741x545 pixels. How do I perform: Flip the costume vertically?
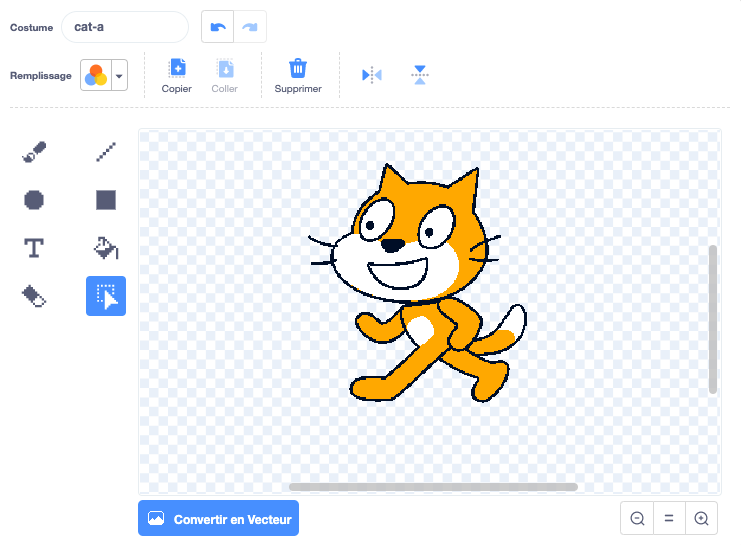(x=420, y=75)
